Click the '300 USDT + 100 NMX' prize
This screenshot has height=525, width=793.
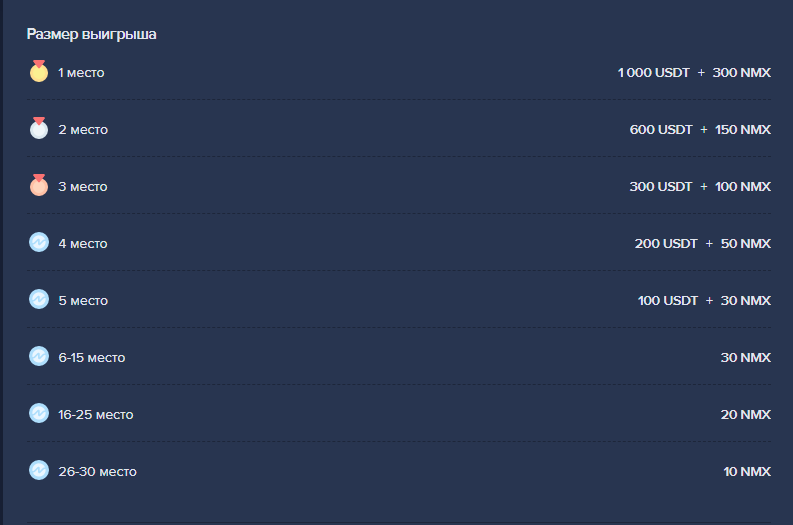[x=700, y=187]
